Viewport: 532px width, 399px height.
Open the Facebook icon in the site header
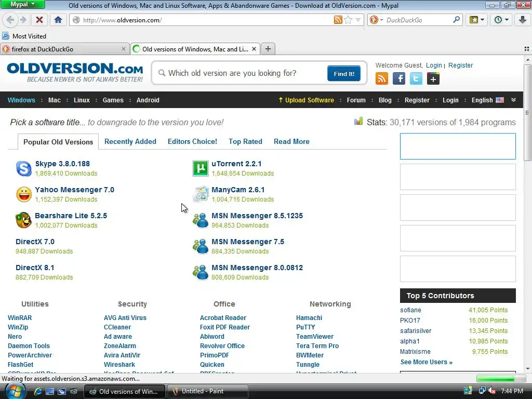[x=398, y=79]
